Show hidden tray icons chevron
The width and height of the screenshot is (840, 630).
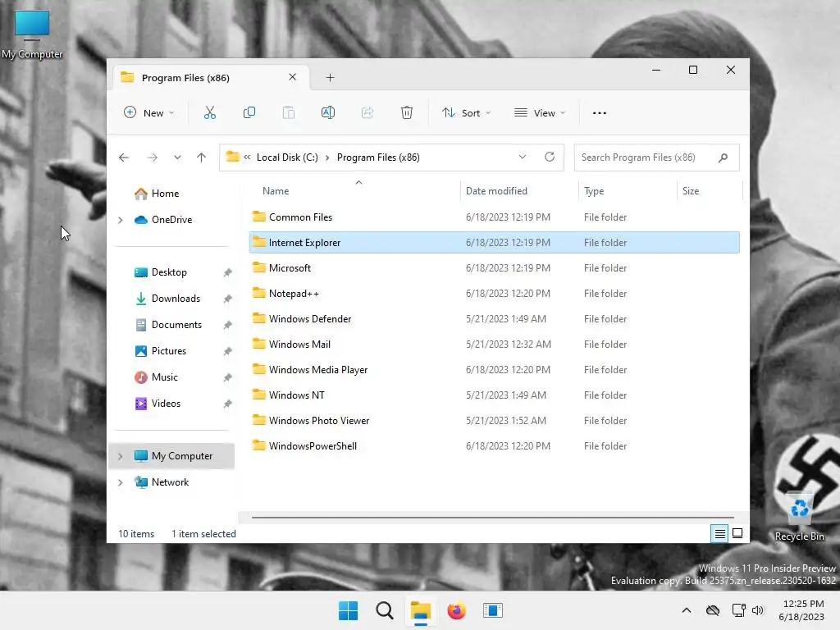pyautogui.click(x=687, y=610)
